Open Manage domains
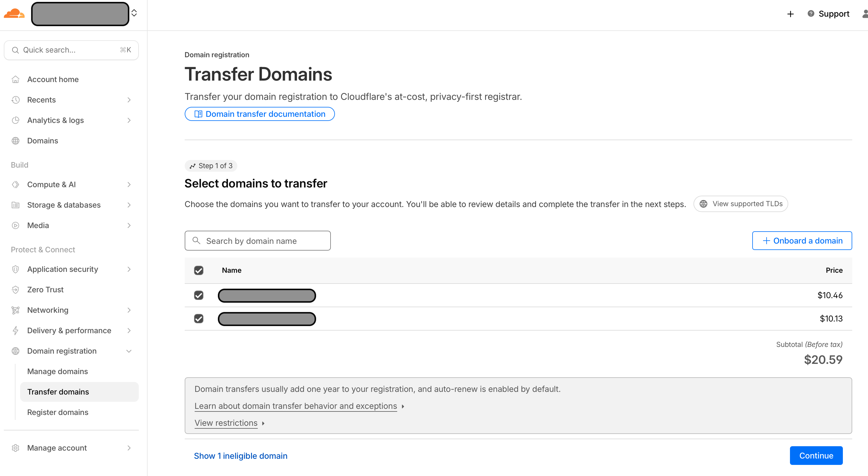This screenshot has width=868, height=476. pyautogui.click(x=58, y=372)
